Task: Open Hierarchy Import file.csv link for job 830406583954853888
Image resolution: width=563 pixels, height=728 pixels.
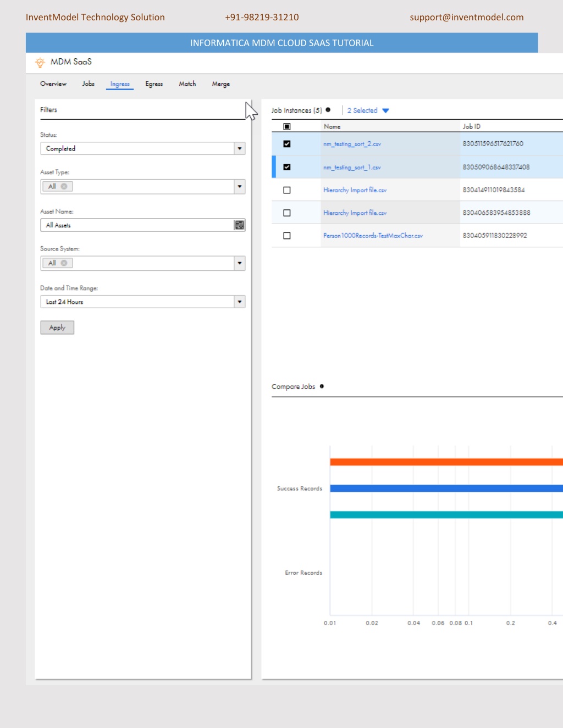Action: tap(355, 213)
